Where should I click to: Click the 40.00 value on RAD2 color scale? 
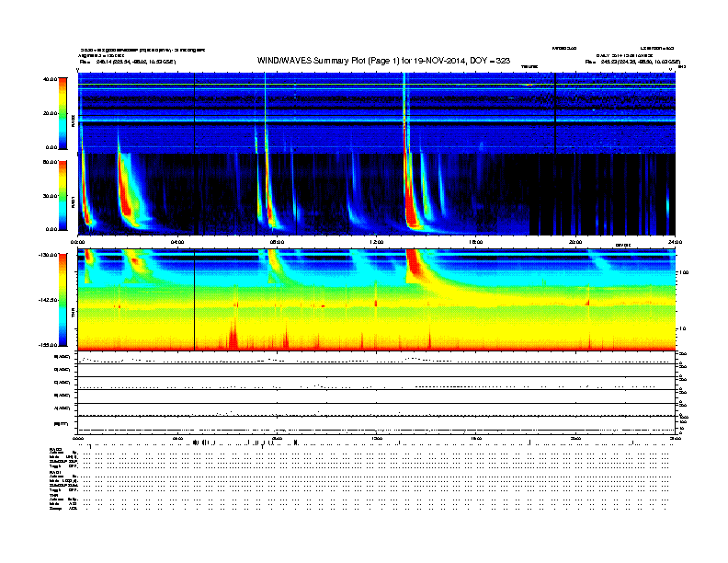[51, 79]
